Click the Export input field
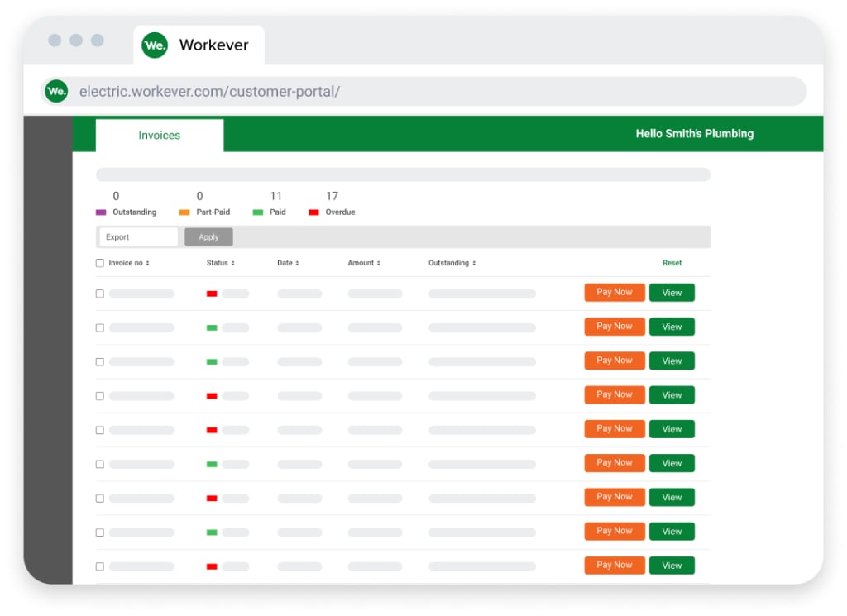The image size is (847, 616). (x=138, y=237)
